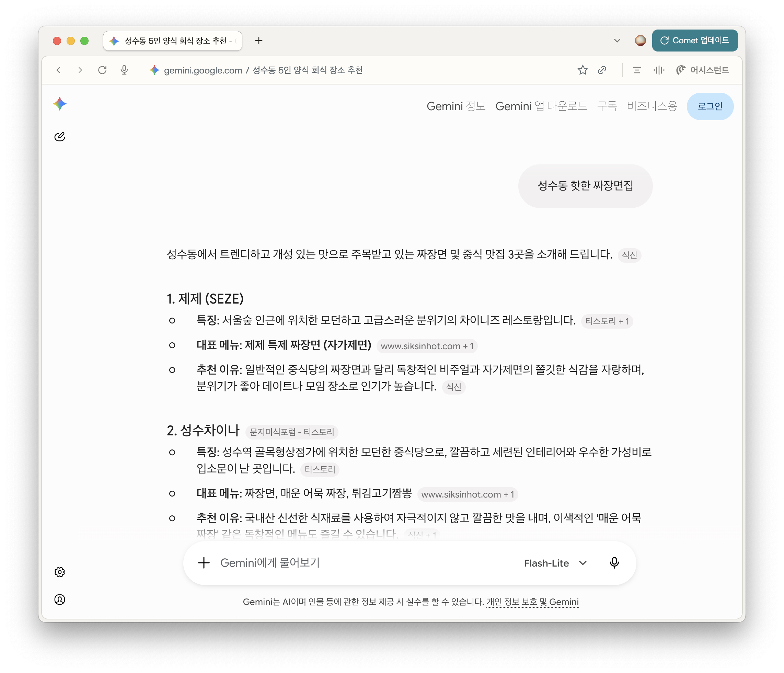This screenshot has height=673, width=784.
Task: Select the 성수동 5인 양식 회식 장소 추천 tab
Action: point(173,41)
